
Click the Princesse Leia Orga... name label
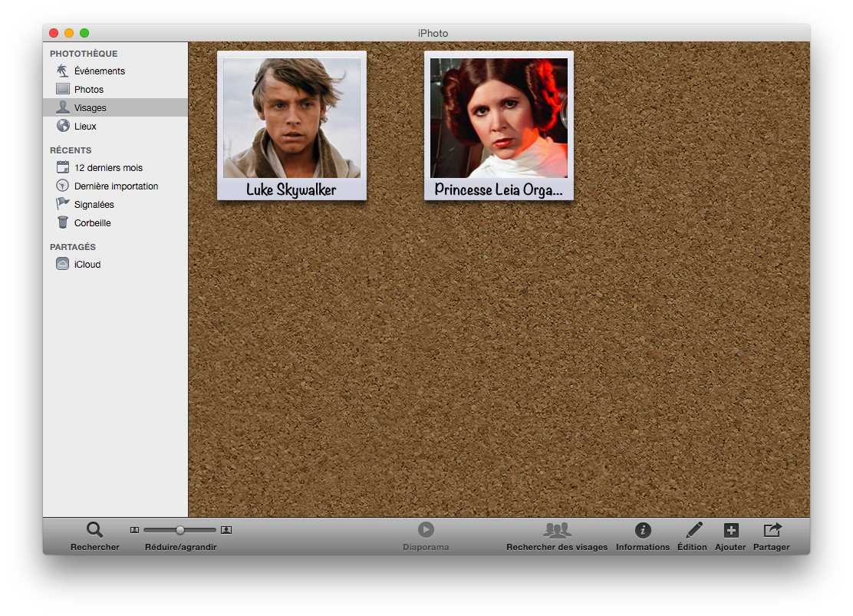499,189
